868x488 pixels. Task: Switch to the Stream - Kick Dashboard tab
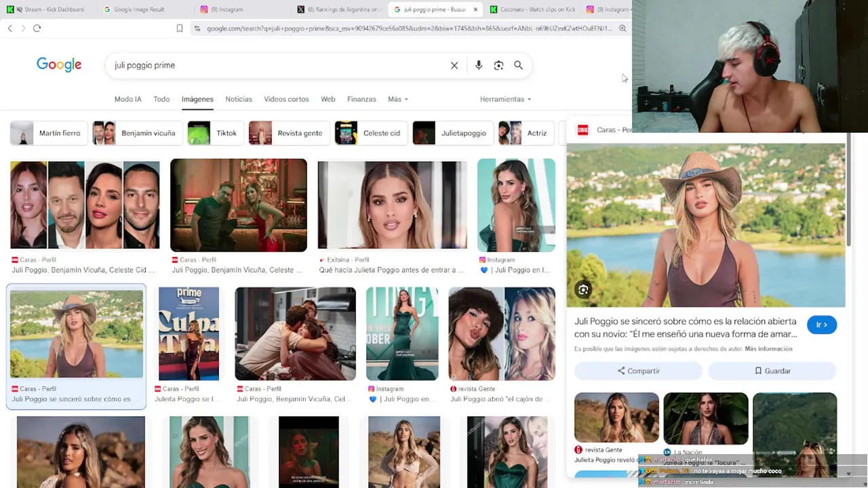click(50, 9)
